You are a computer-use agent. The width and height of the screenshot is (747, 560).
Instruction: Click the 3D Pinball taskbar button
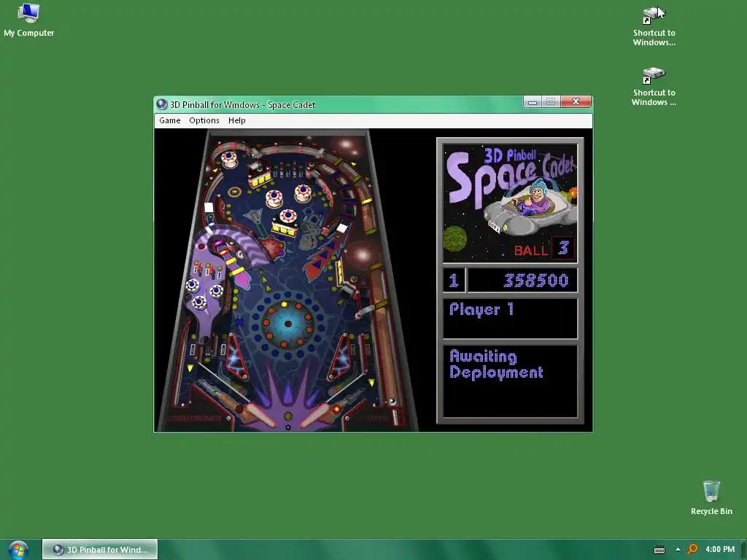[x=100, y=550]
